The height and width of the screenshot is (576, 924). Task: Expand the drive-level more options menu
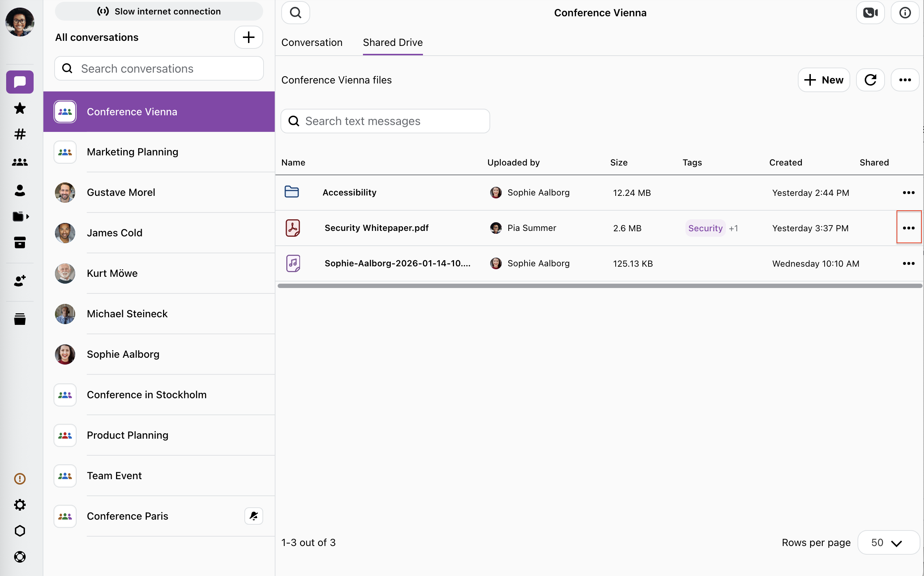click(905, 80)
